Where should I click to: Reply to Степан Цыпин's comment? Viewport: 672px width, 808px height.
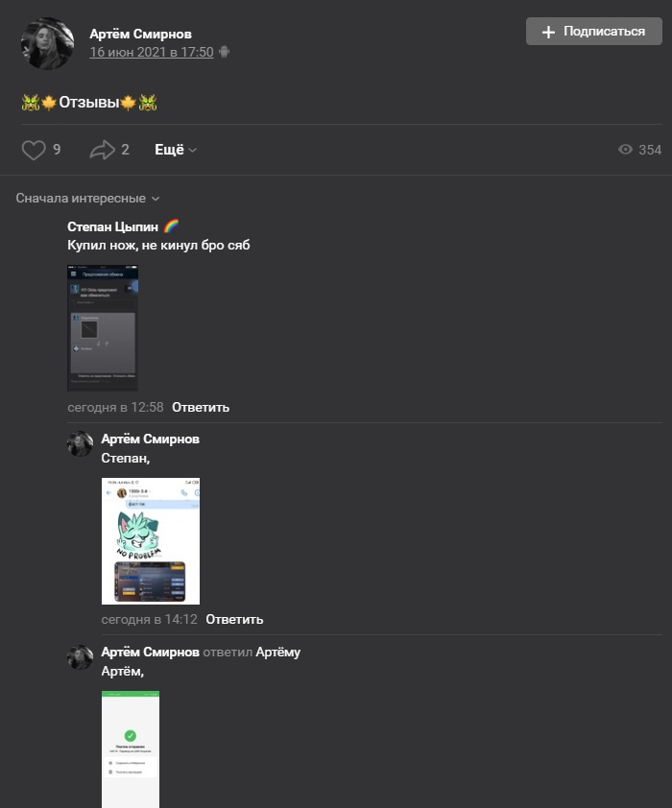point(201,407)
